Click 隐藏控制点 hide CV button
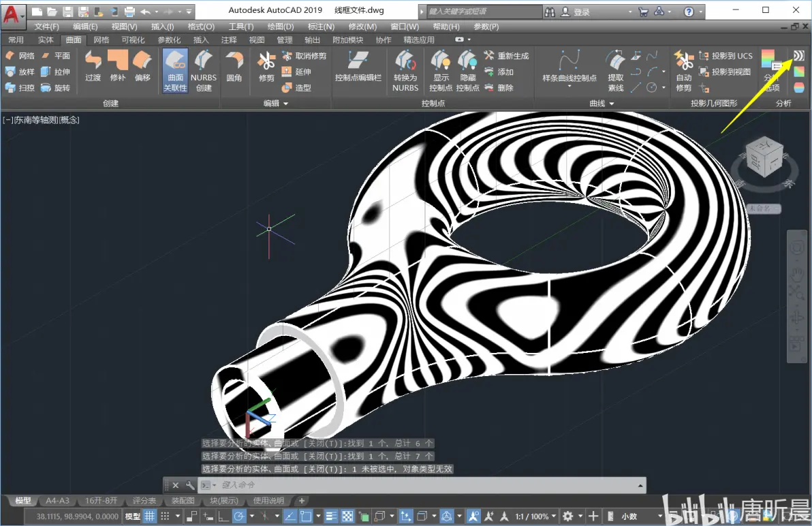The width and height of the screenshot is (812, 526). 467,71
